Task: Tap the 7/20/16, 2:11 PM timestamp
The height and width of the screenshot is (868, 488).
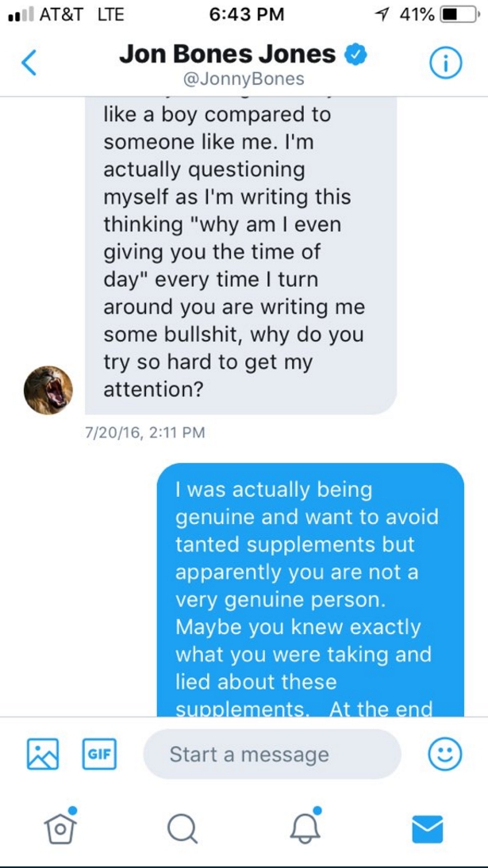Action: [x=145, y=433]
